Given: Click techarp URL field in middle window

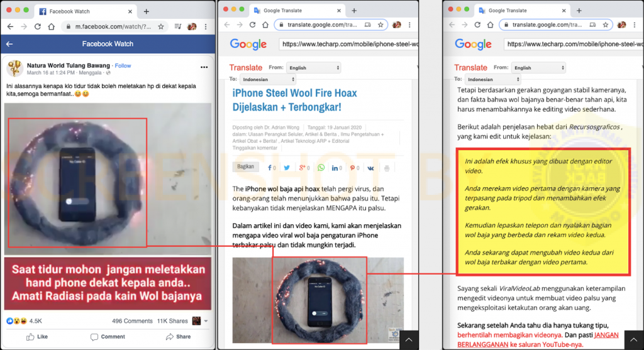Looking at the screenshot, I should 348,44.
